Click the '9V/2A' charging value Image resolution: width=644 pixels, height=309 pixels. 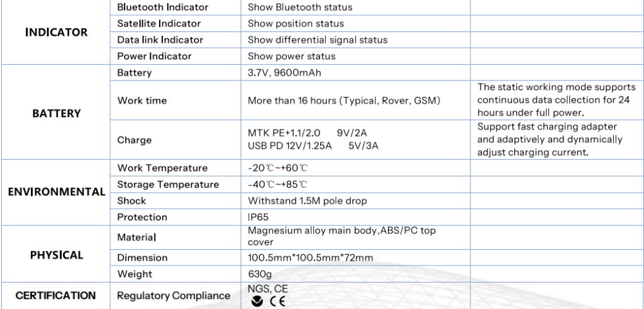click(352, 133)
